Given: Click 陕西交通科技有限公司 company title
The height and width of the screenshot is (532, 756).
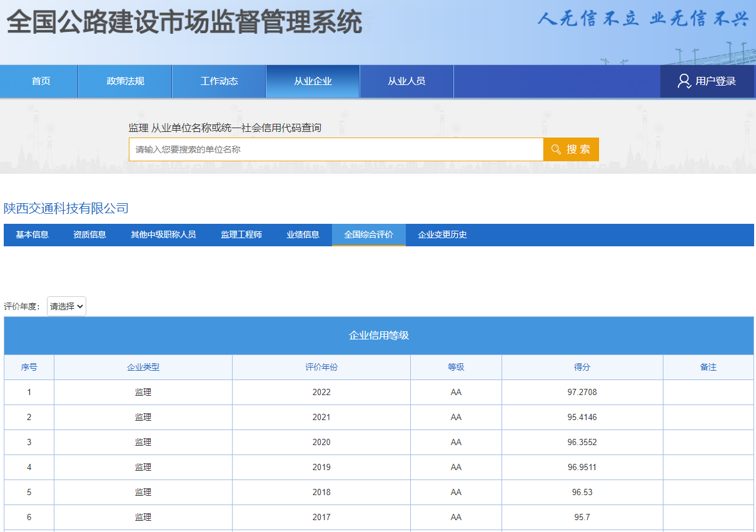Looking at the screenshot, I should pyautogui.click(x=66, y=208).
